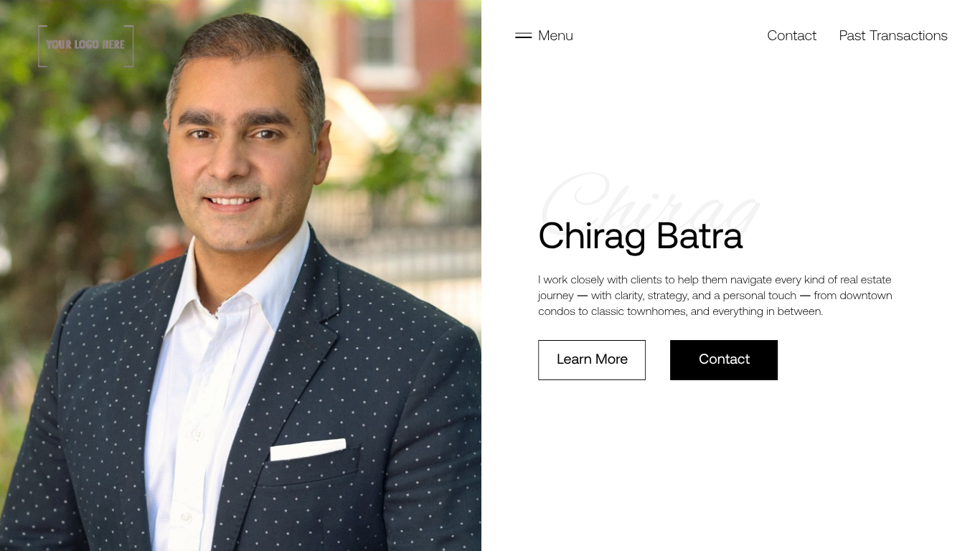
Task: Click the word downtown in bio text
Action: [866, 296]
